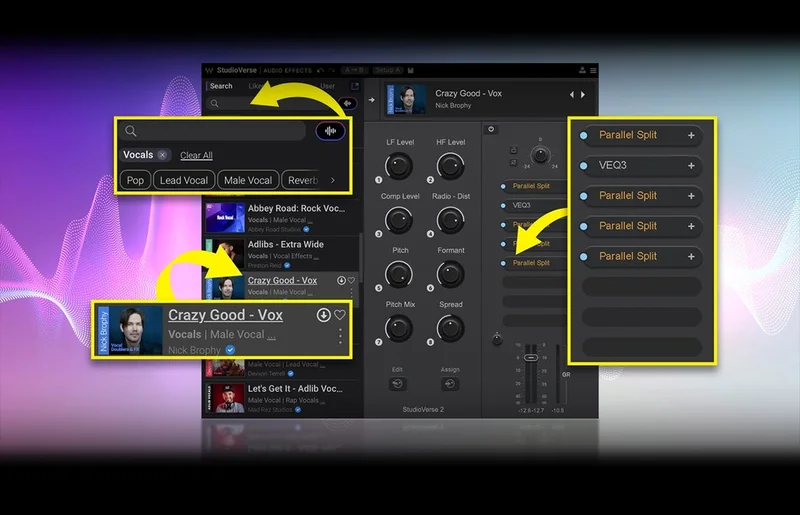Open the chain dropdown above the plugin list
This screenshot has width=800, height=515.
click(x=491, y=129)
